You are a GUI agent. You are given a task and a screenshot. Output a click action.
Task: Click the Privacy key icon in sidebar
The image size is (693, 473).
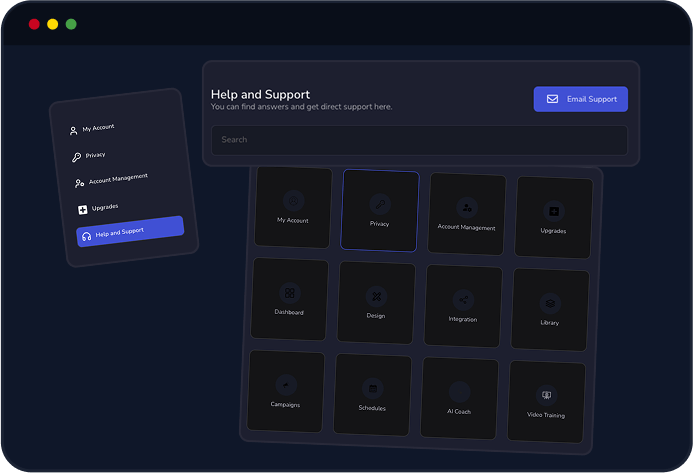[76, 157]
